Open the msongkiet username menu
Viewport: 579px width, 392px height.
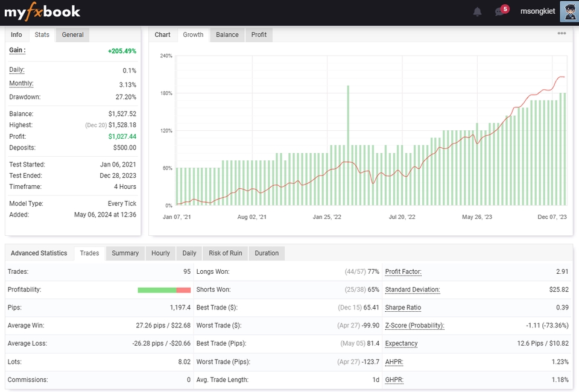click(538, 11)
